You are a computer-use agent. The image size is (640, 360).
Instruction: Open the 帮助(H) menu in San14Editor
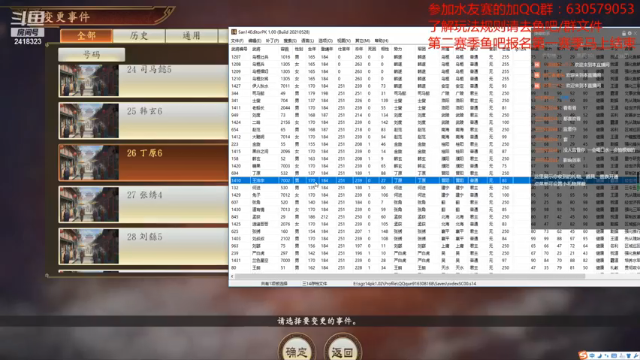(381, 41)
